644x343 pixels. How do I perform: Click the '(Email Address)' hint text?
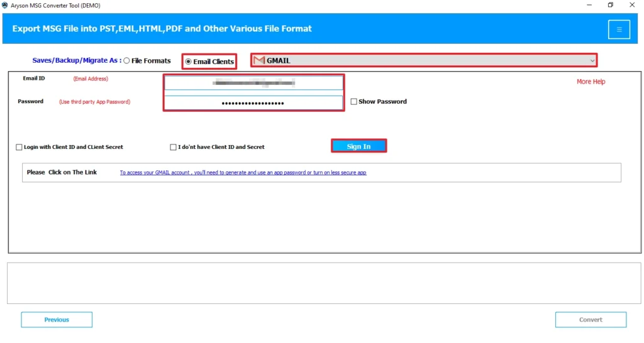pos(91,79)
